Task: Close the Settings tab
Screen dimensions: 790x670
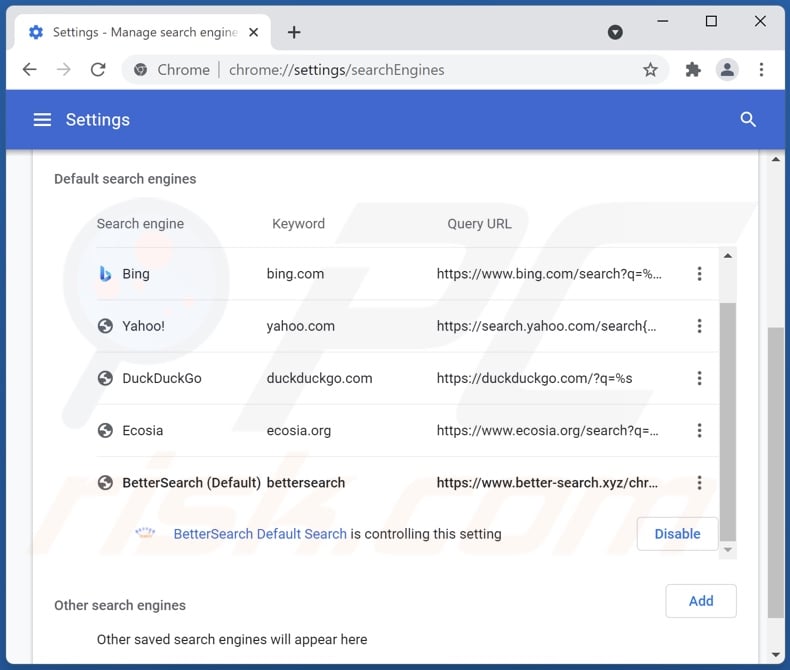Action: (253, 32)
